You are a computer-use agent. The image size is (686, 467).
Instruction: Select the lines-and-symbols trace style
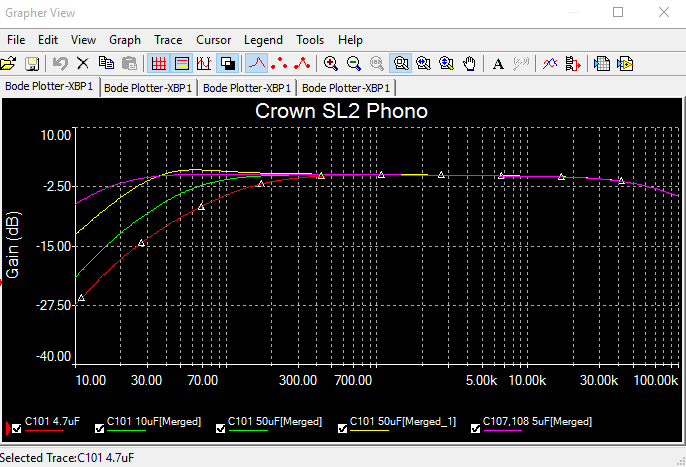(302, 63)
